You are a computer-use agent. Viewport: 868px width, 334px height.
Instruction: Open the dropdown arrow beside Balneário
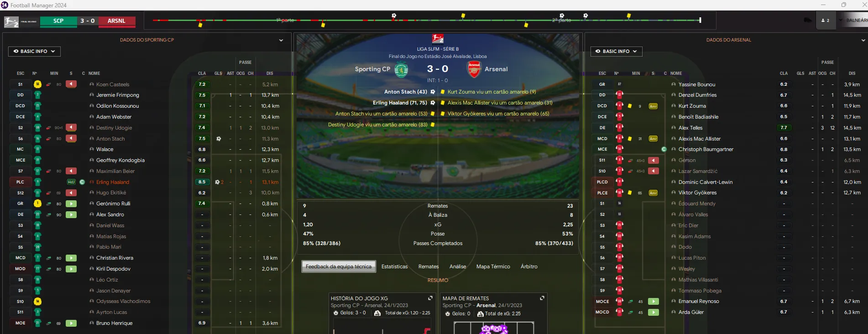pos(840,21)
